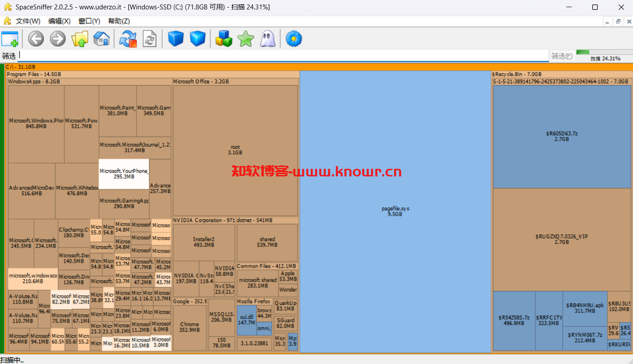The image size is (633, 364).
Task: Select the Microsoft.GamingApp 290.8MB block
Action: click(x=124, y=204)
